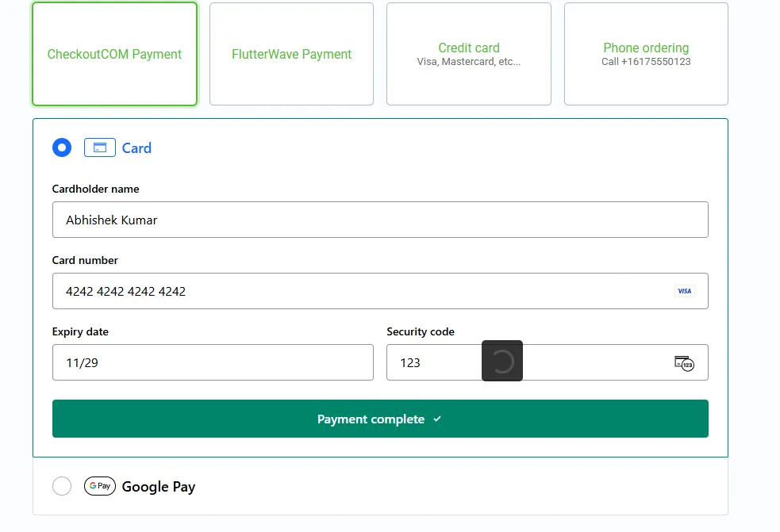Click the Security code label
The width and height of the screenshot is (780, 532).
click(421, 331)
